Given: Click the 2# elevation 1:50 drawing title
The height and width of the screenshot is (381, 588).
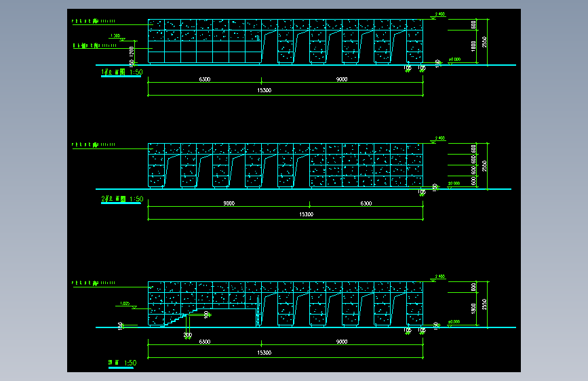Looking at the screenshot, I should [x=122, y=199].
